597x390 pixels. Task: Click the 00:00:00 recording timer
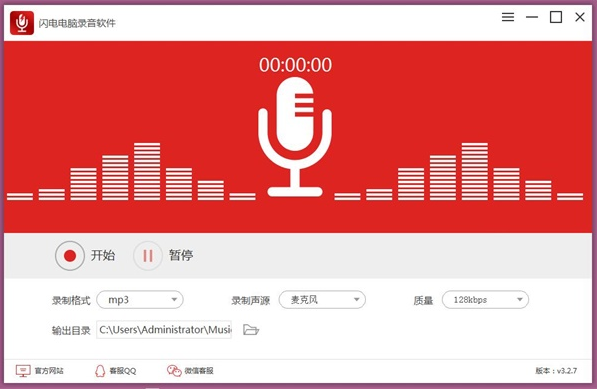pyautogui.click(x=295, y=65)
